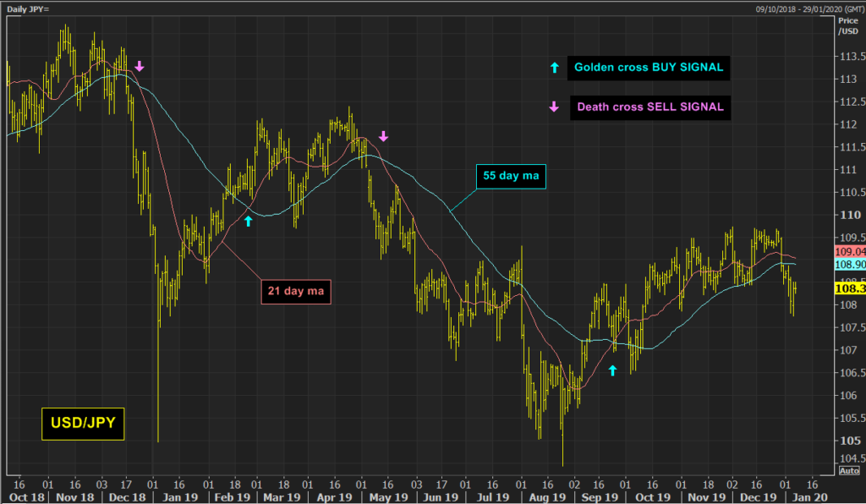
Task: Click the cyan buy arrow near Sep 19
Action: click(613, 370)
